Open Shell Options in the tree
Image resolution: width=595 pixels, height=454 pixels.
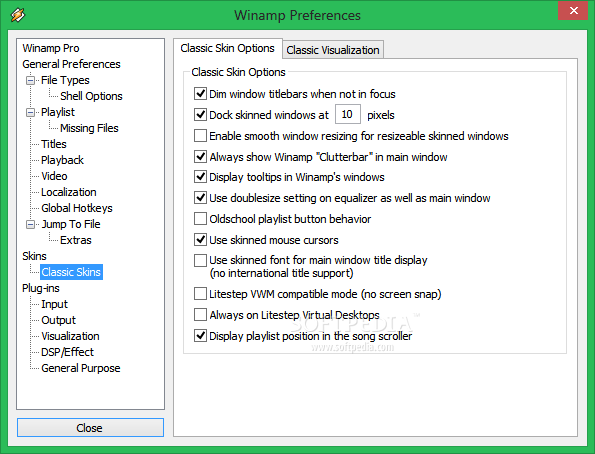tap(91, 96)
